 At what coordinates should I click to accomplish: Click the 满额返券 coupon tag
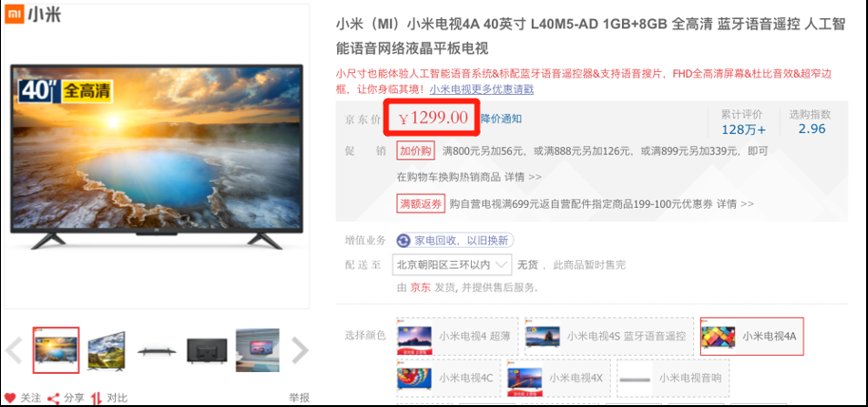pos(422,204)
